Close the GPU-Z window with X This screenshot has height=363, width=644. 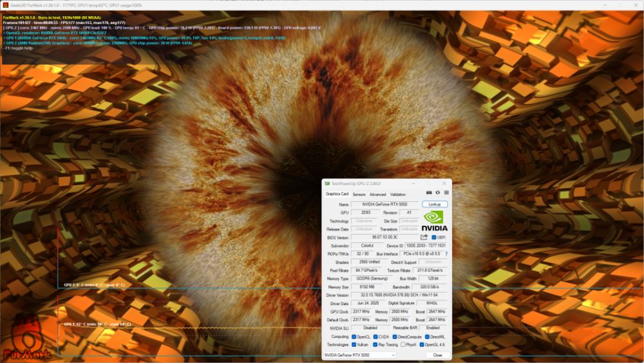tap(444, 184)
